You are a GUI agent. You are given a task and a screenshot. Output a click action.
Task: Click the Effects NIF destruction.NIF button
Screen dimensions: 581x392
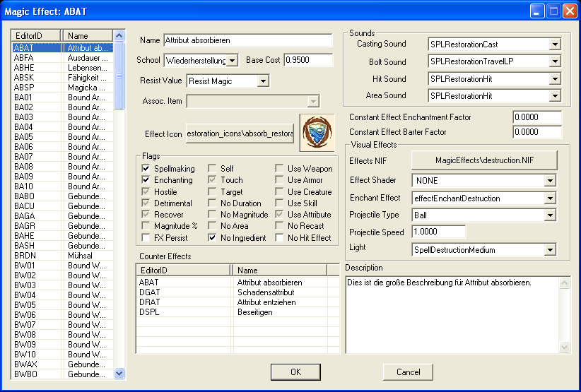pos(484,160)
